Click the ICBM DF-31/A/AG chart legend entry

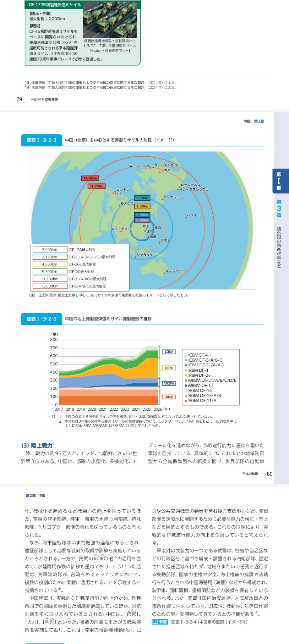(204, 365)
